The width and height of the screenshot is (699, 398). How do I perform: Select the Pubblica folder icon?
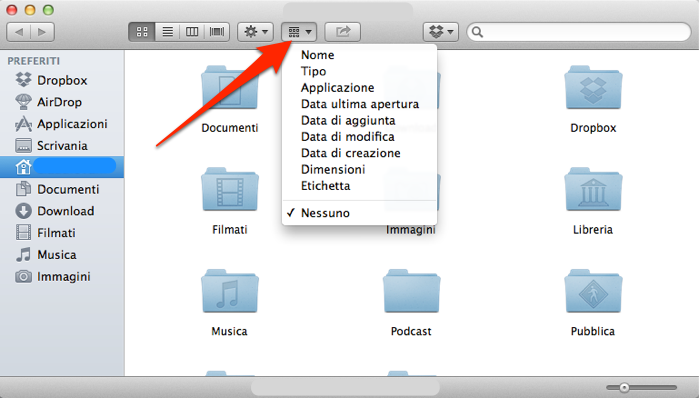(593, 291)
